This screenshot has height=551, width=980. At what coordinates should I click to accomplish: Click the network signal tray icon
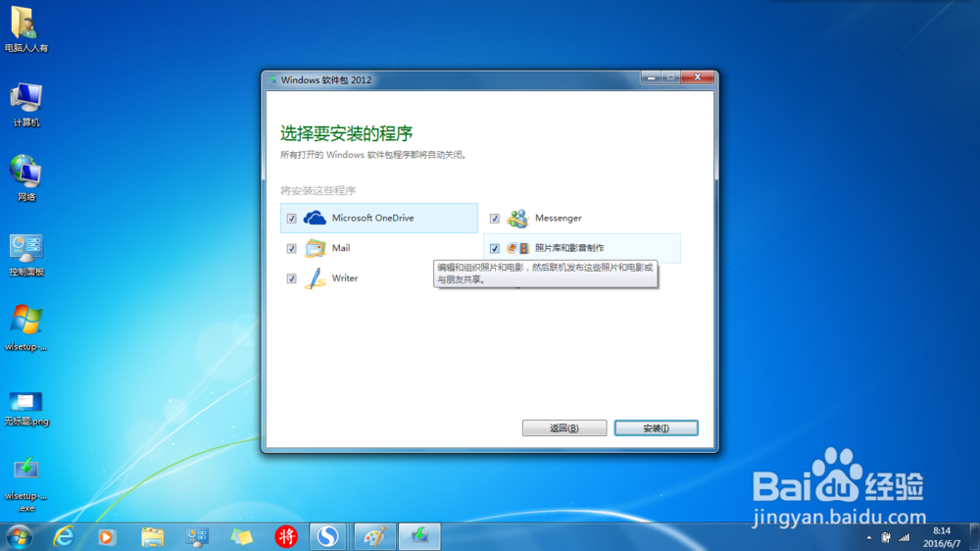pos(904,537)
